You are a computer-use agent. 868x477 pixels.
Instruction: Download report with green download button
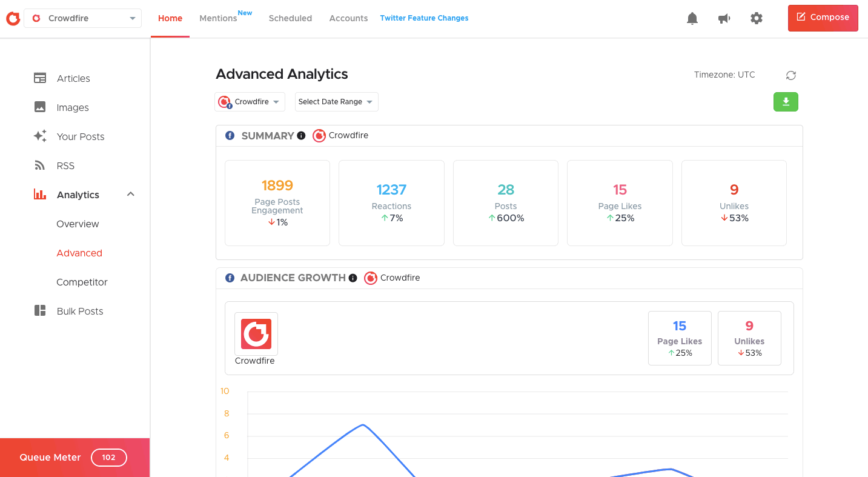(786, 102)
